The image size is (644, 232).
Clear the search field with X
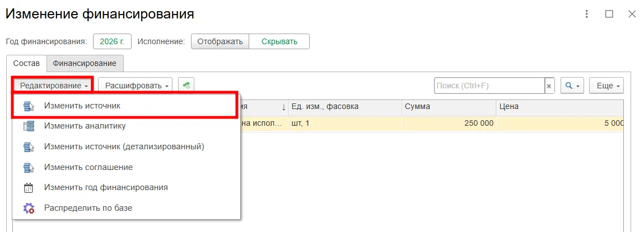550,86
